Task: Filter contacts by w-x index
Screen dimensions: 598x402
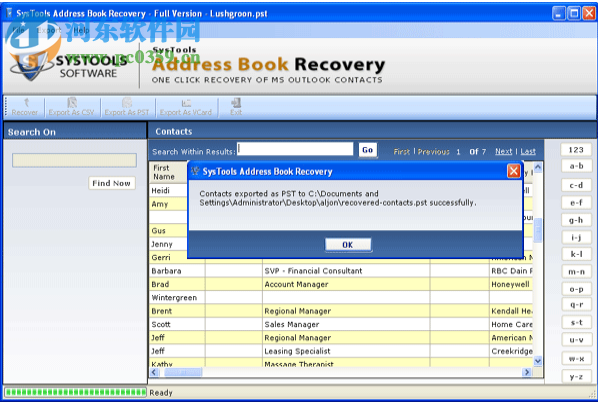Action: (x=576, y=359)
